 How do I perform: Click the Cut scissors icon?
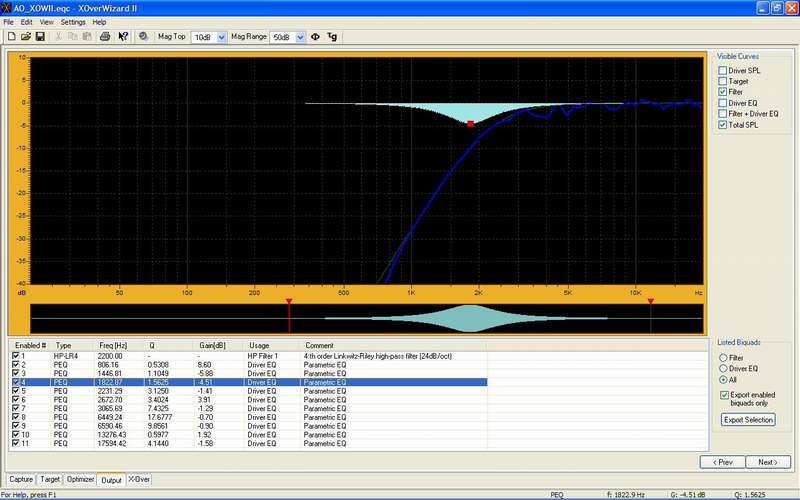tap(58, 37)
